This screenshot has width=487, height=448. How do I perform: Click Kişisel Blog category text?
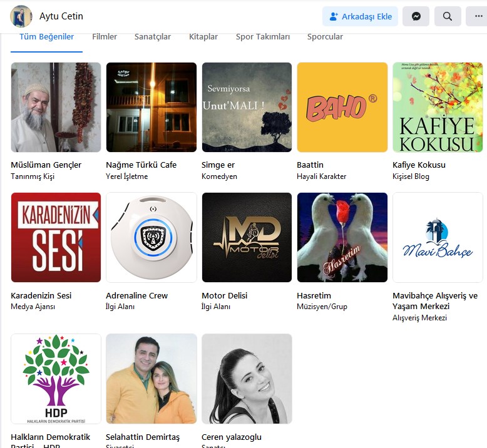(411, 176)
